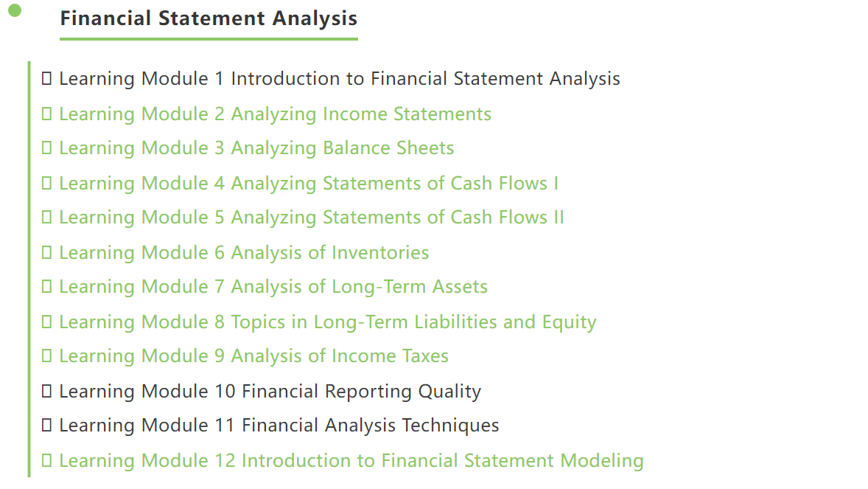Screen dimensions: 868x489
Task: Open Module 7 Analysis of Long-Term Assets
Action: coord(273,287)
